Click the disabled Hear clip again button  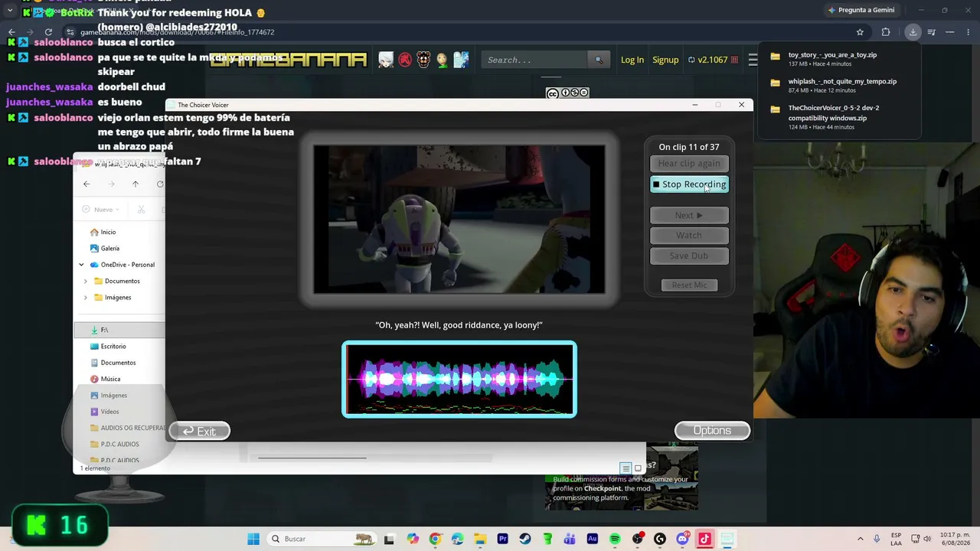point(689,163)
